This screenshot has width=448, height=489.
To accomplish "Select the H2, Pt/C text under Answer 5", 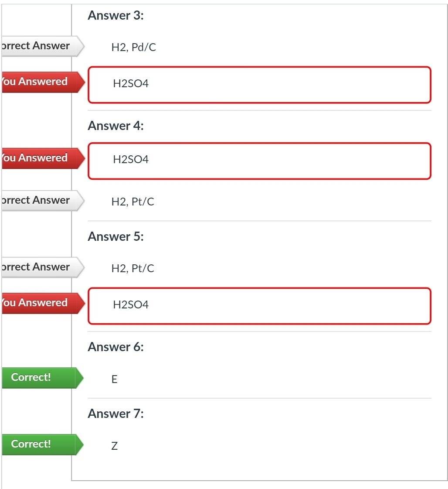I will [x=132, y=268].
